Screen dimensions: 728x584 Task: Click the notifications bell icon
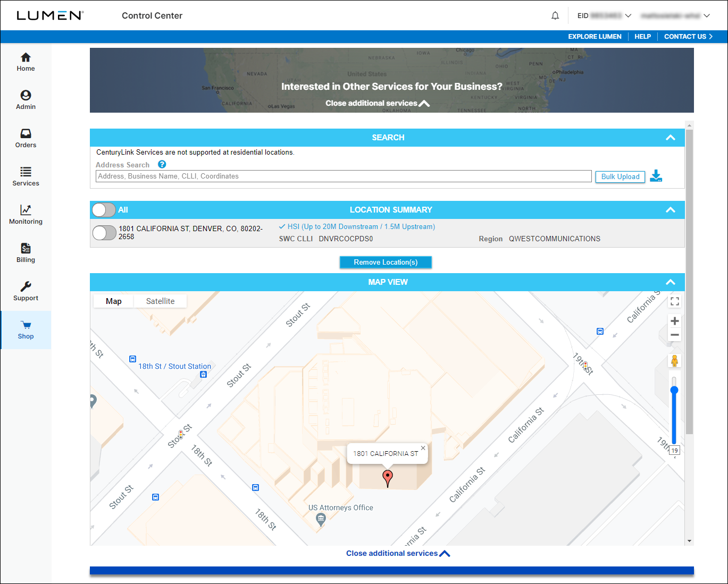[555, 16]
